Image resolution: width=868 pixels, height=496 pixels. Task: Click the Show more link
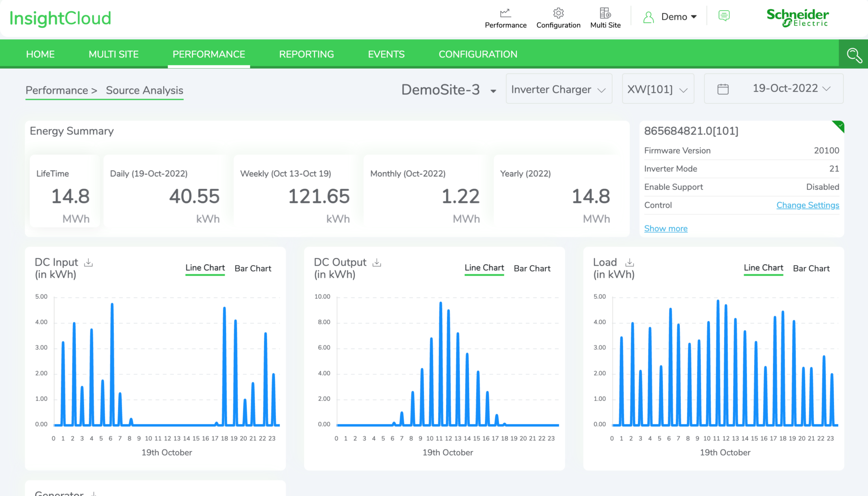(x=665, y=229)
